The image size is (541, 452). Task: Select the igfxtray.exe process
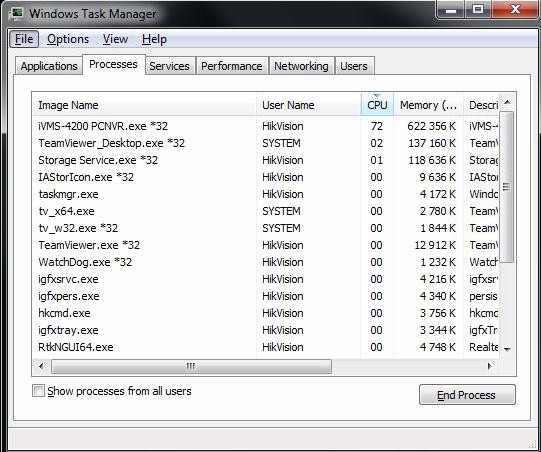pyautogui.click(x=266, y=330)
